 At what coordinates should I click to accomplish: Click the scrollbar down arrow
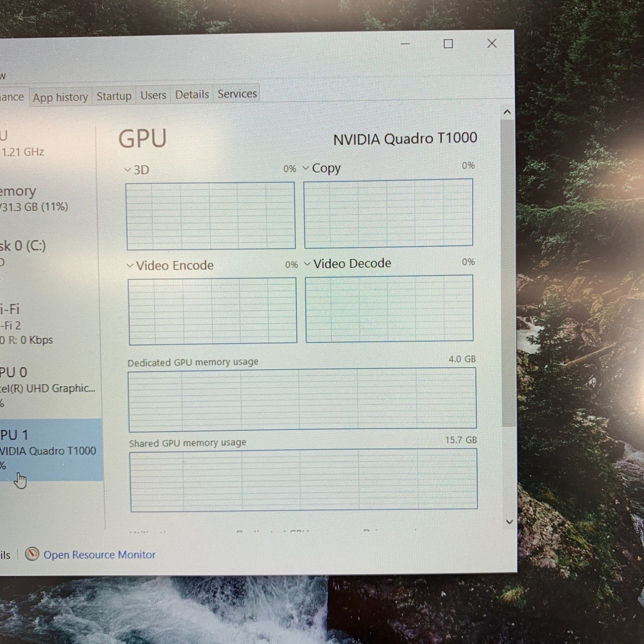click(509, 521)
